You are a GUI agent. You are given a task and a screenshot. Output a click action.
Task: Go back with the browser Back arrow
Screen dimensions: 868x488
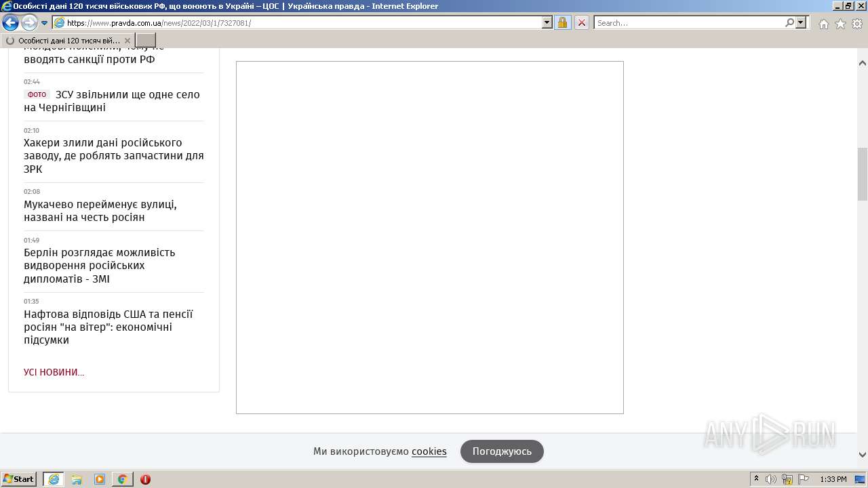pos(10,23)
